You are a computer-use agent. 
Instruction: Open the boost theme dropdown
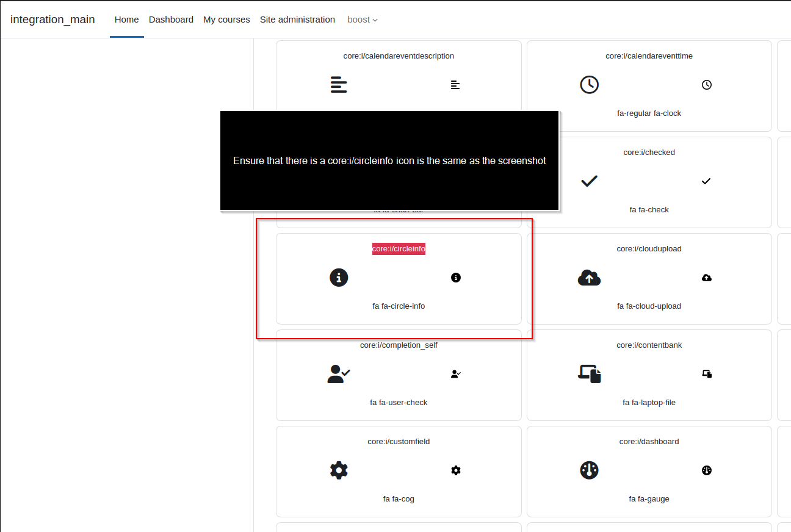(363, 20)
